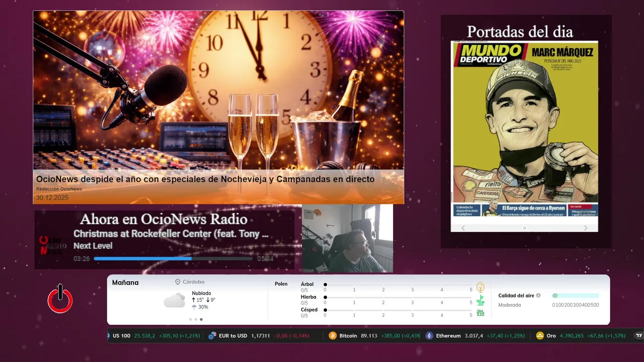Click the OcioNews Radio logo
Viewport: 644px width, 362px height.
tap(52, 245)
